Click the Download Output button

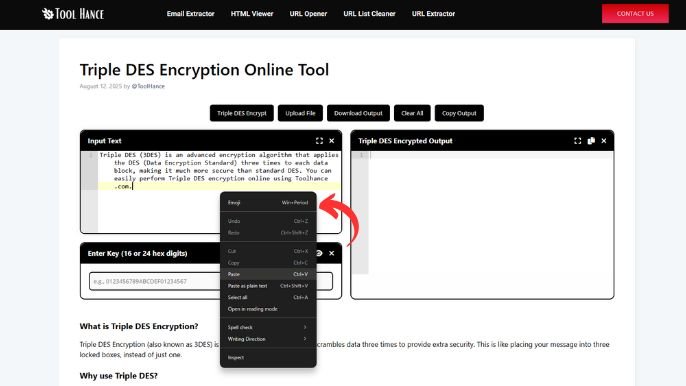click(358, 113)
